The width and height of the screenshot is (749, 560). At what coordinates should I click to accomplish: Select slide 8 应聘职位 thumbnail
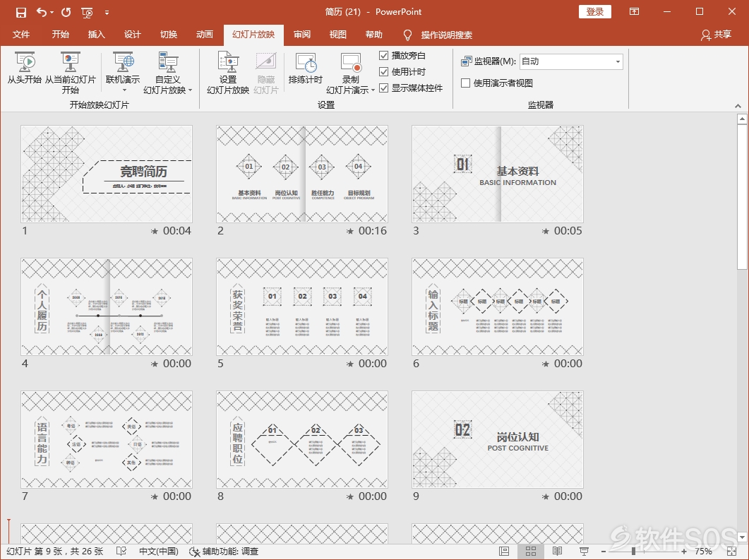[302, 439]
